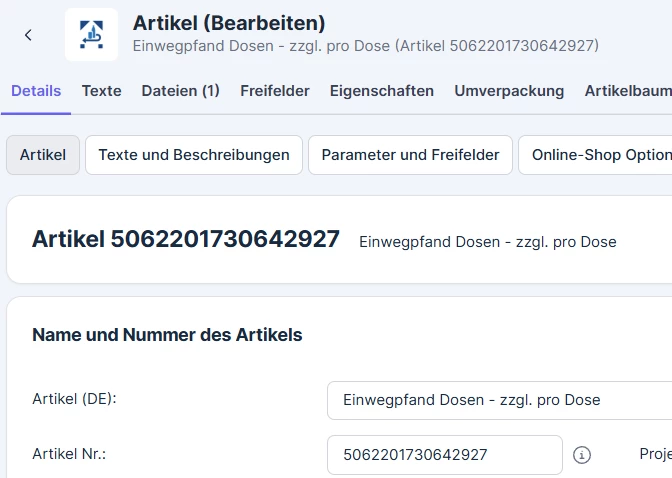The image size is (672, 478).
Task: Open the Umverpackung tab
Action: point(509,91)
